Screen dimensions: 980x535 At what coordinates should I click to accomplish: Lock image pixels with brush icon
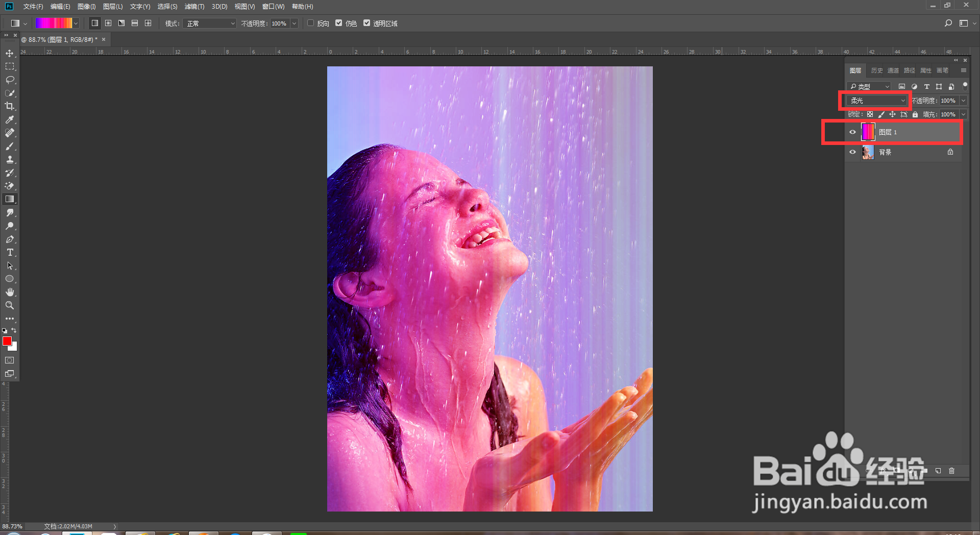pyautogui.click(x=881, y=114)
